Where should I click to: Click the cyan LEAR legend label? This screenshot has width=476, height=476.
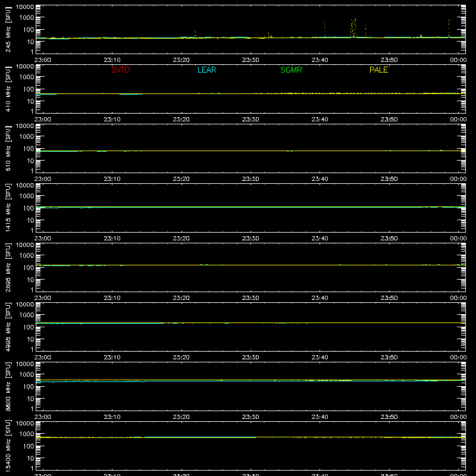206,70
